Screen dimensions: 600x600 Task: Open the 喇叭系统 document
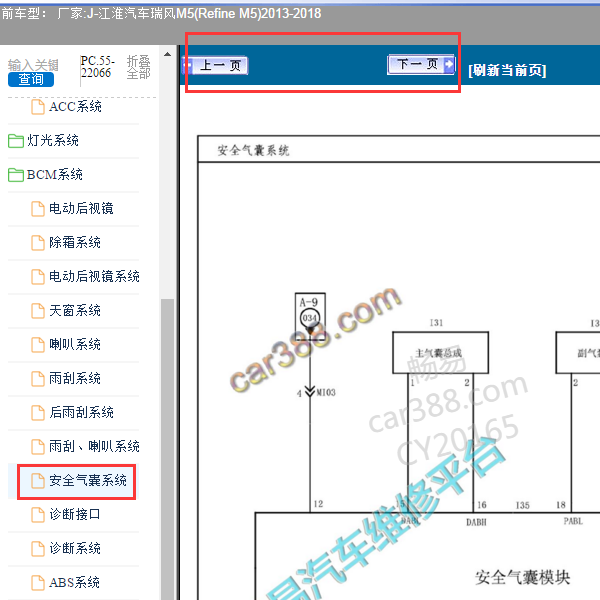75,344
